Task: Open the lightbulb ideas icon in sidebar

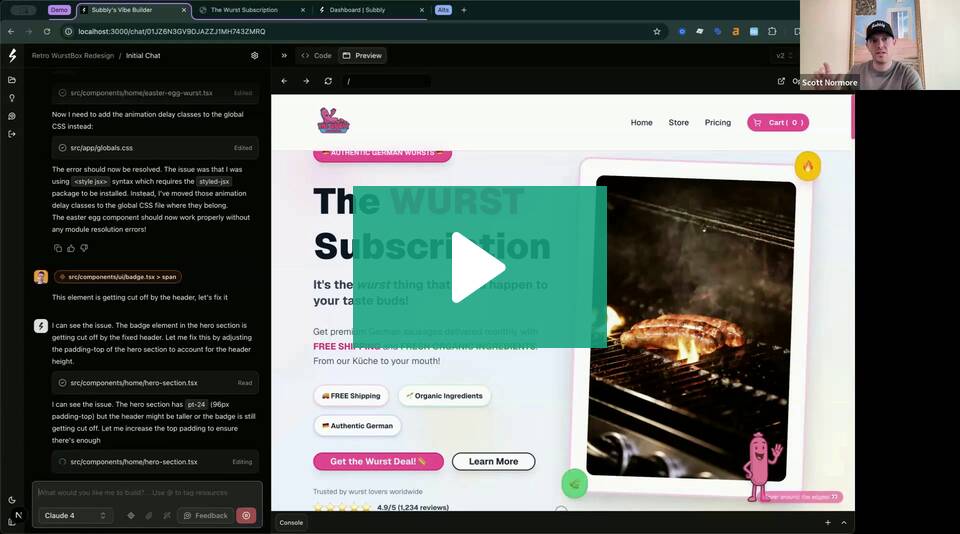Action: (12, 98)
